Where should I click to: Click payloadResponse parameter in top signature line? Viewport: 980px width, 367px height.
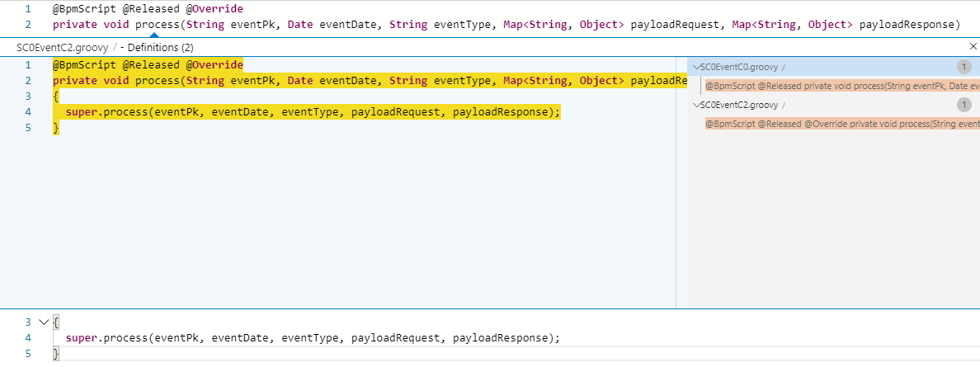[910, 25]
